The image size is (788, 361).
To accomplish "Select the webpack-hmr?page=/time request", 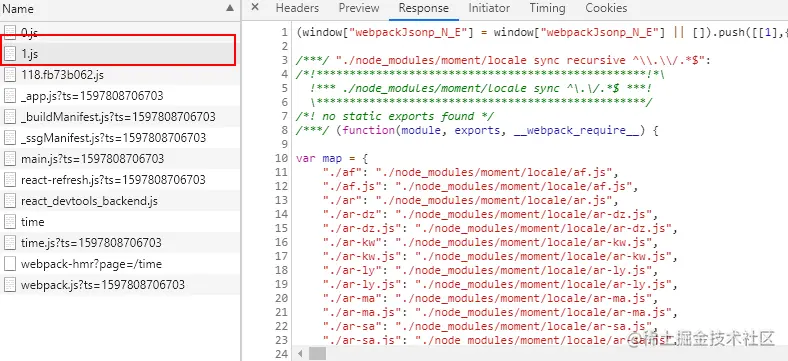I will click(119, 263).
